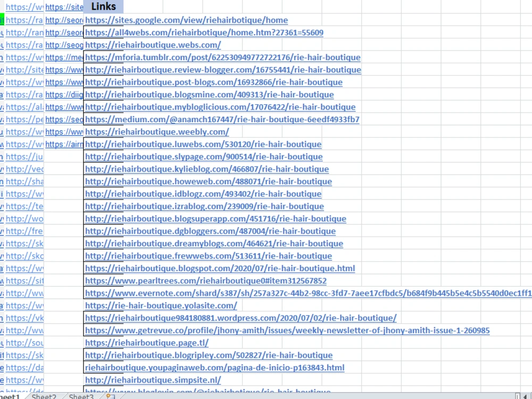
Task: Click the truncated https://me link cell
Action: (64, 57)
